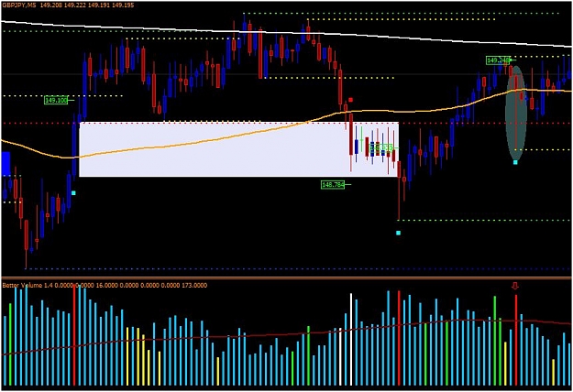Select the dark red moving average on the volume panel
Viewport: 573px width, 392px height.
coord(286,334)
